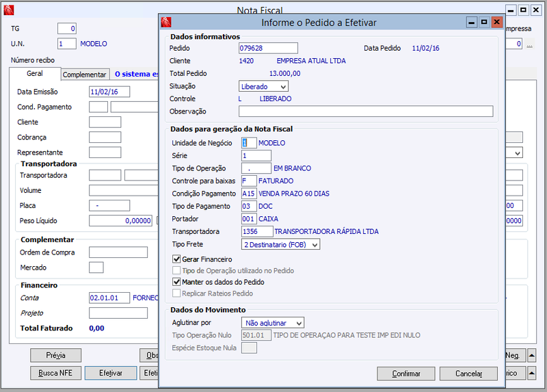
Task: Click the Condição Pagamento code field
Action: click(x=249, y=194)
